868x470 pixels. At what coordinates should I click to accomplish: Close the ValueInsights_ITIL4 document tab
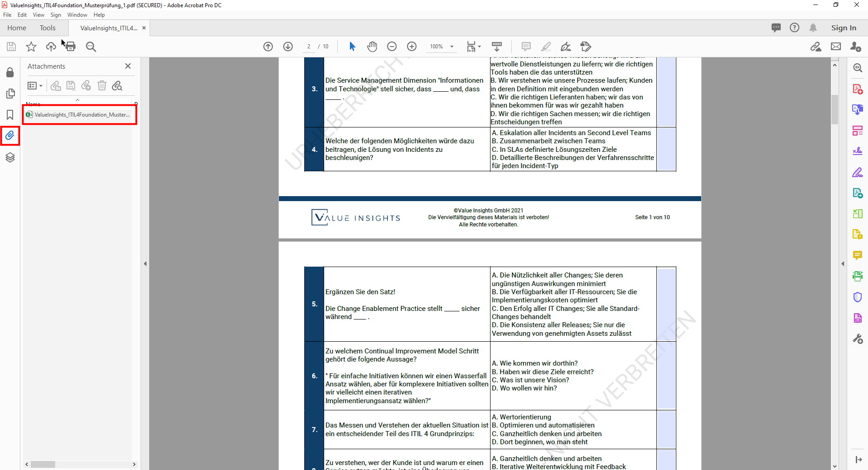coord(144,28)
